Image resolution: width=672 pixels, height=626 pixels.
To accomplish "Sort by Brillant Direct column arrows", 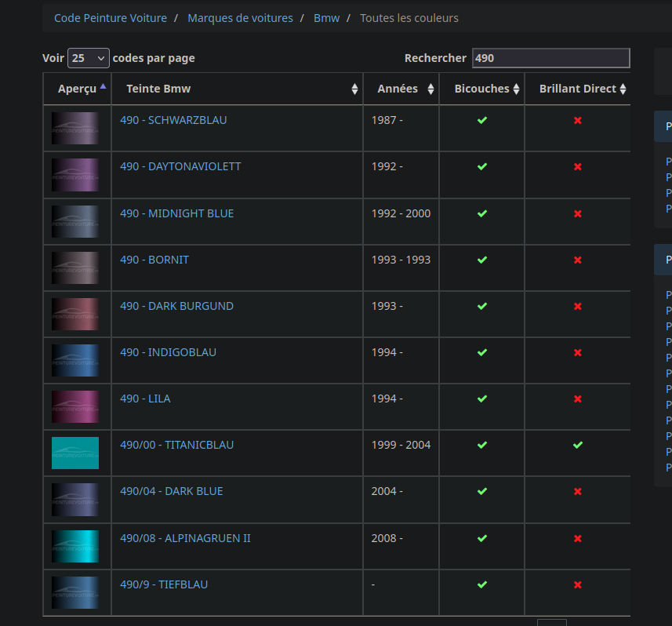I will coord(623,89).
